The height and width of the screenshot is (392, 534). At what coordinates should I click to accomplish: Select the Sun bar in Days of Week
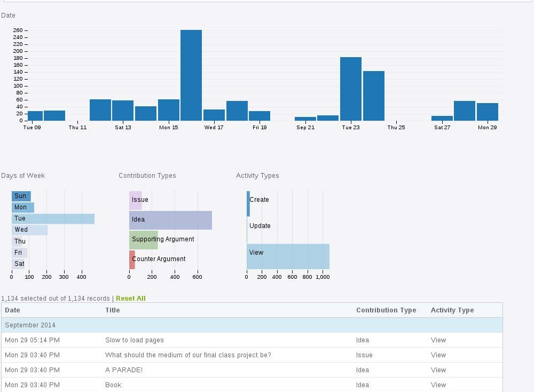pos(21,196)
